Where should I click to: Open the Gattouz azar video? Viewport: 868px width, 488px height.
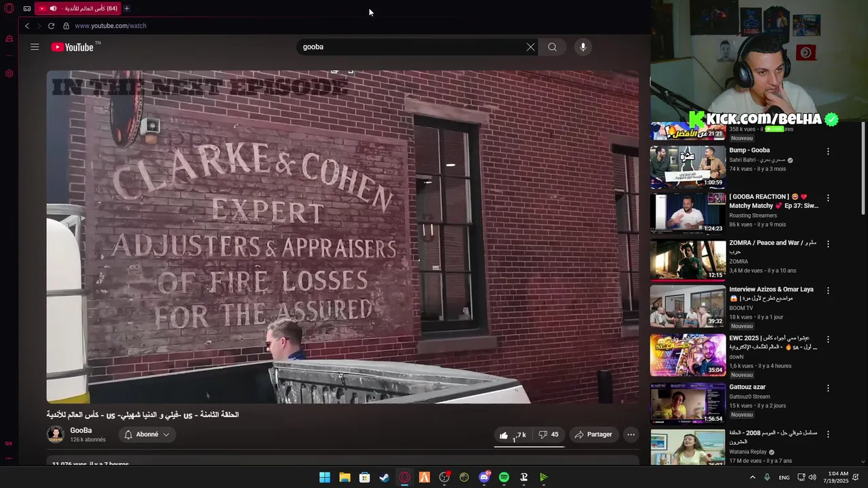688,404
